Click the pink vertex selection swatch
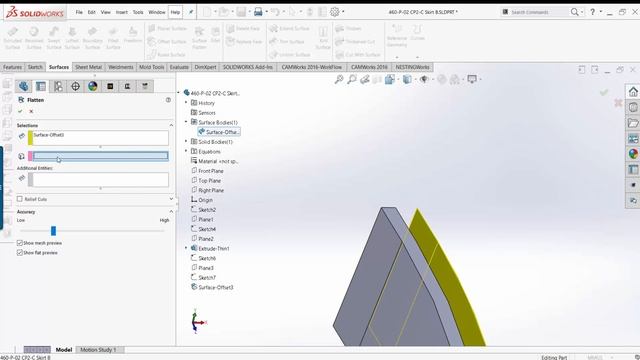This screenshot has width=640, height=360. coord(31,156)
